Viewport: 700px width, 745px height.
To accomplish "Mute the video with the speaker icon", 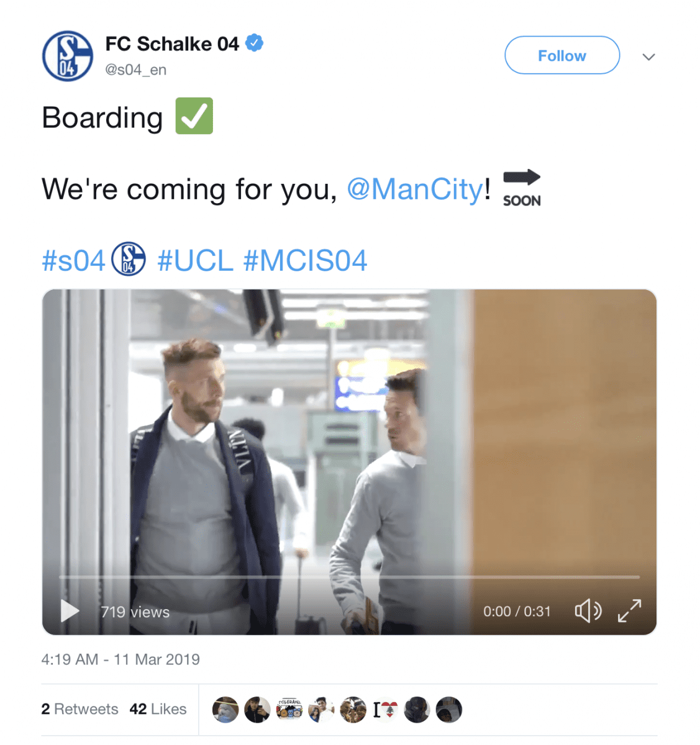I will coord(588,612).
